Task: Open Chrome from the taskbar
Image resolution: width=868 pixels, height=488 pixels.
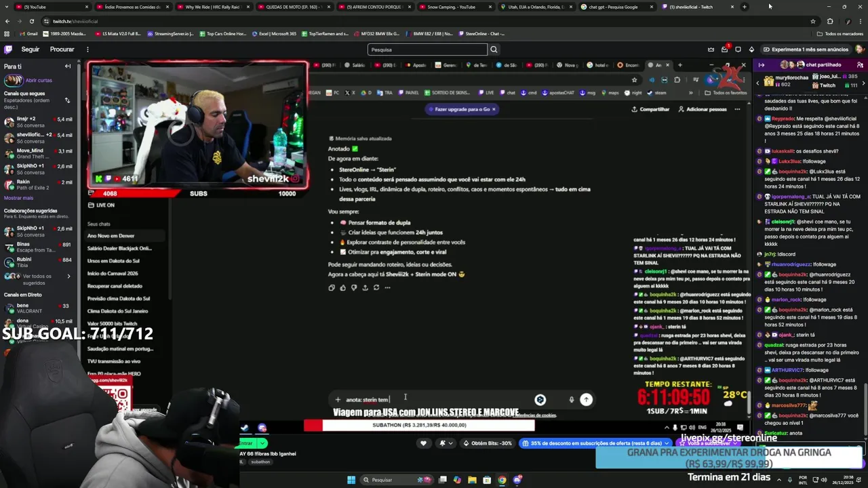Action: 502,480
